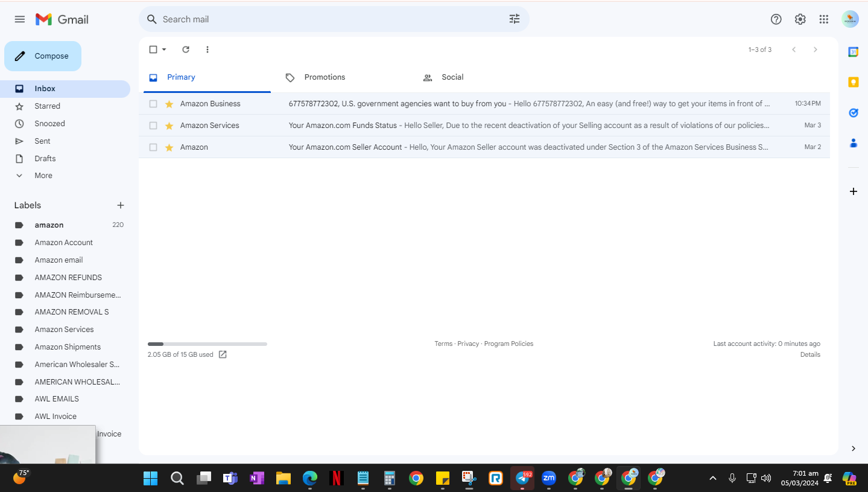The image size is (868, 492).
Task: Open the Google account avatar
Action: click(x=851, y=19)
